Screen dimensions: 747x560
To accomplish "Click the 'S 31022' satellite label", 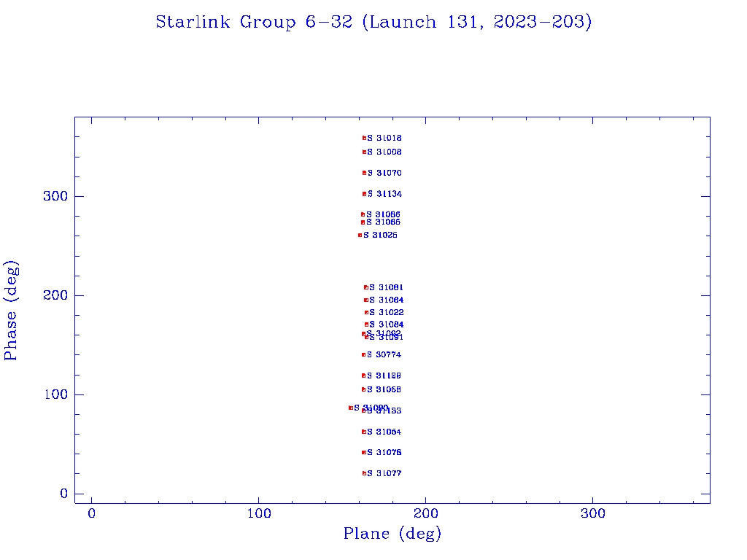I will (x=387, y=312).
